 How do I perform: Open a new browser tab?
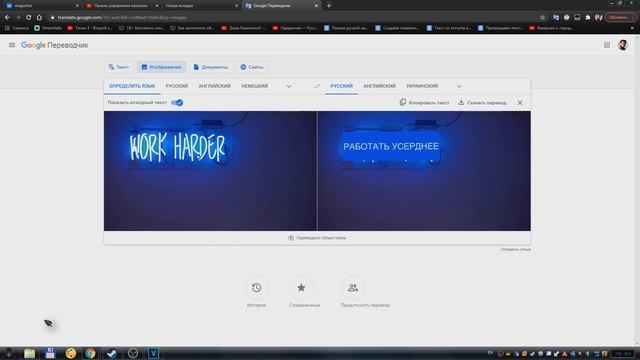[x=329, y=6]
